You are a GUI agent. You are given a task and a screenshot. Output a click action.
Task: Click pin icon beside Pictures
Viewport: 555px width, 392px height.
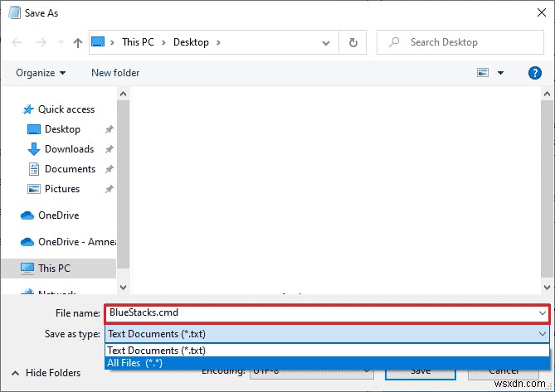tap(109, 189)
